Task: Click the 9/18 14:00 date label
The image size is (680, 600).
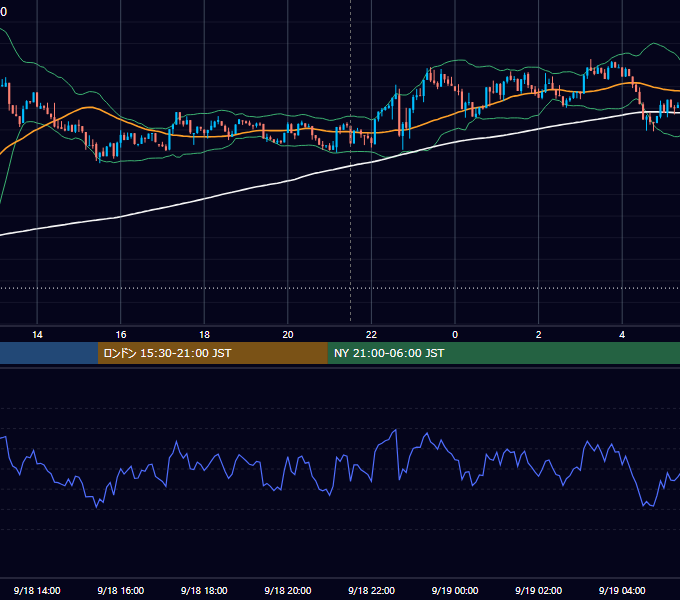Action: (x=37, y=590)
